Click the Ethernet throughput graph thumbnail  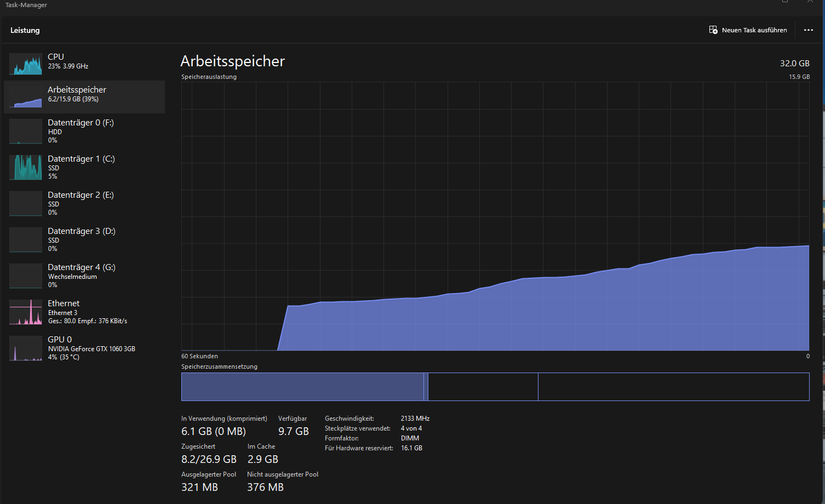(x=26, y=312)
